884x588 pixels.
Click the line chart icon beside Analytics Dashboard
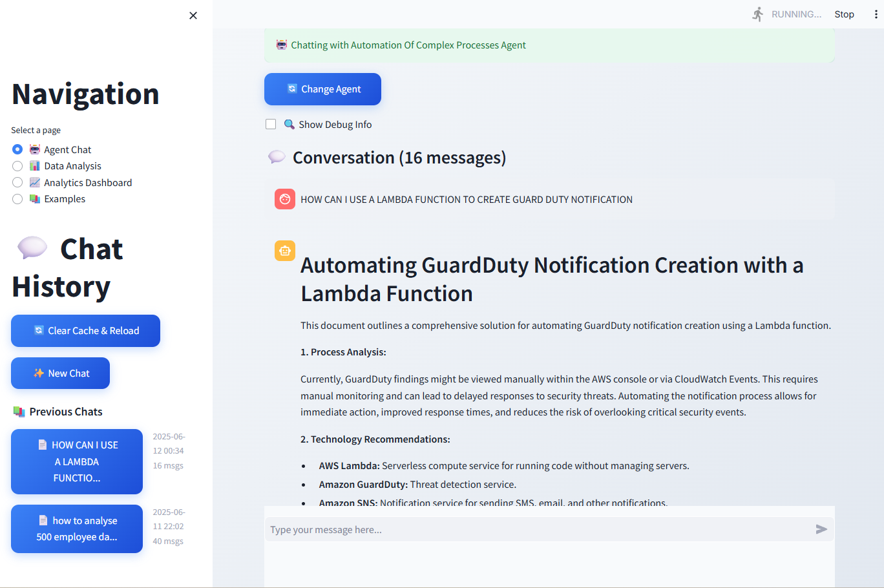coord(35,182)
